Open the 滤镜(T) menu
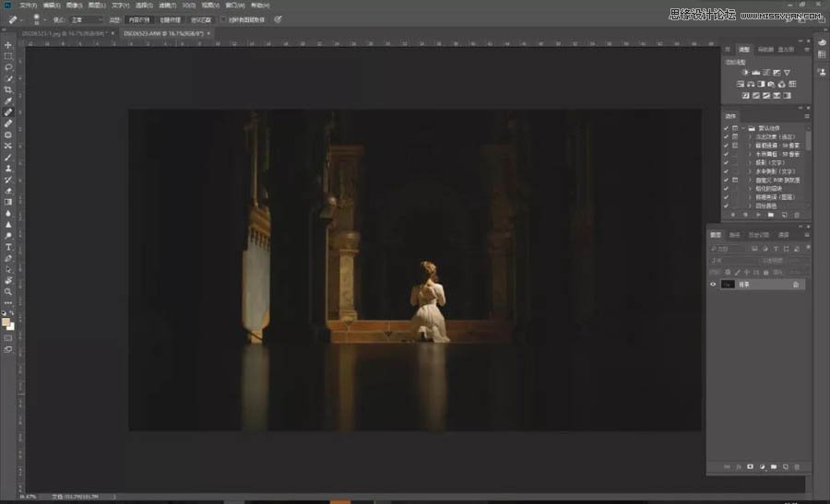This screenshot has width=830, height=504. click(x=167, y=5)
